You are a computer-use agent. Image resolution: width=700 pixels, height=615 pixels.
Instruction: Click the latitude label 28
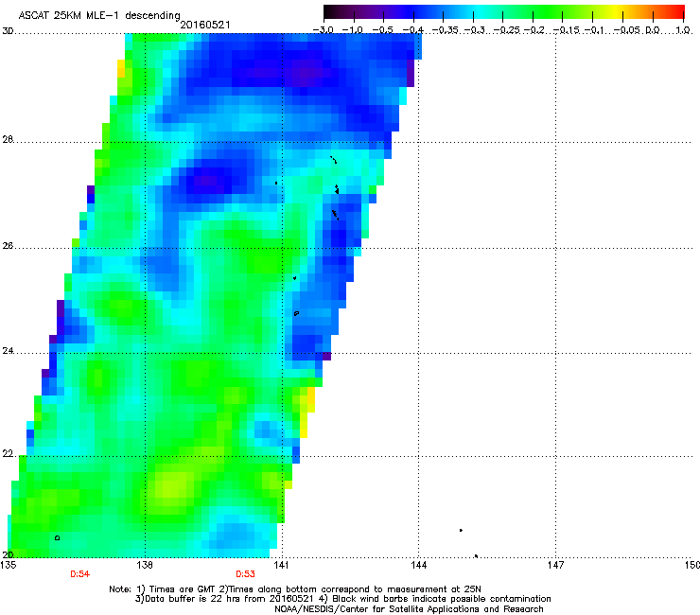click(8, 139)
